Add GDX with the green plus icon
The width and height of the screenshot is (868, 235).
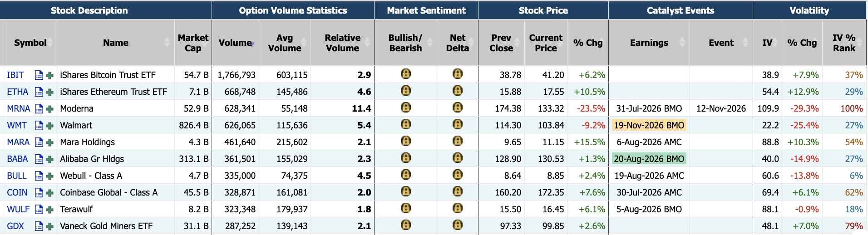pos(50,226)
